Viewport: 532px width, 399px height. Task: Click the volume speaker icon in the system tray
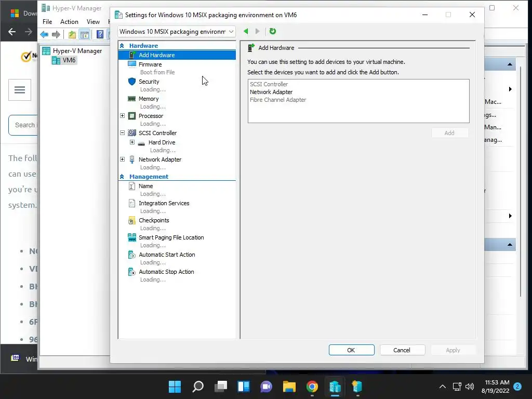click(470, 387)
